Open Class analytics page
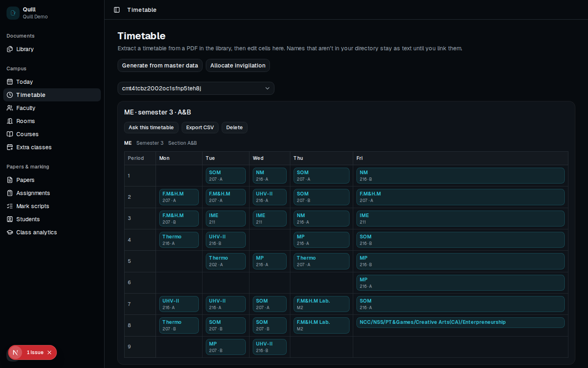Screen dimensions: 588x368 click(x=52, y=232)
